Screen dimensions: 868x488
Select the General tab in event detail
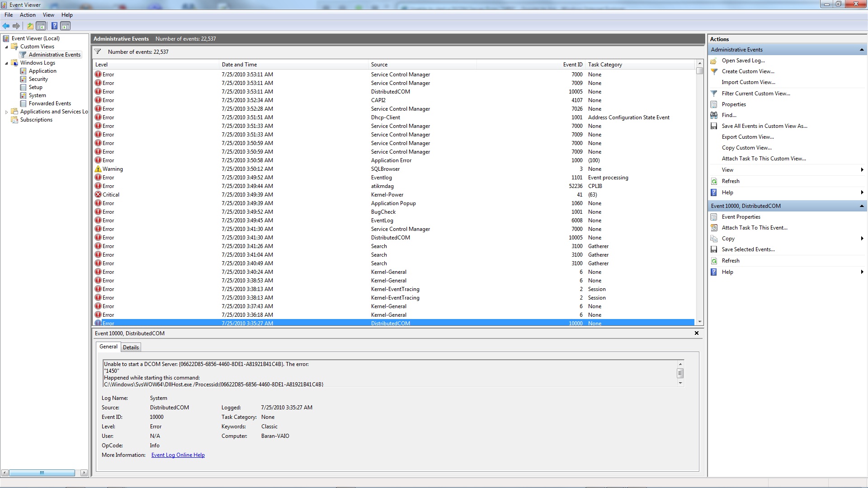pos(108,347)
